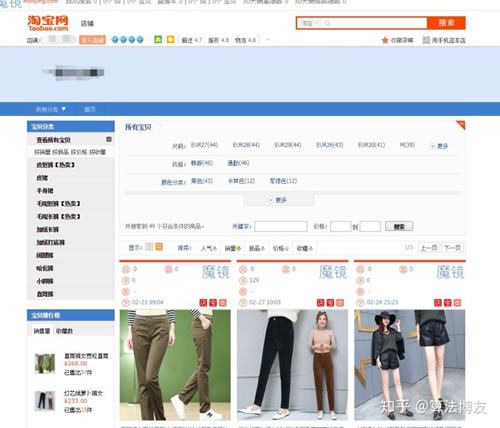Image resolution: width=500 pixels, height=428 pixels.
Task: Open the 所有分类 dropdown in blue bar
Action: pos(51,109)
